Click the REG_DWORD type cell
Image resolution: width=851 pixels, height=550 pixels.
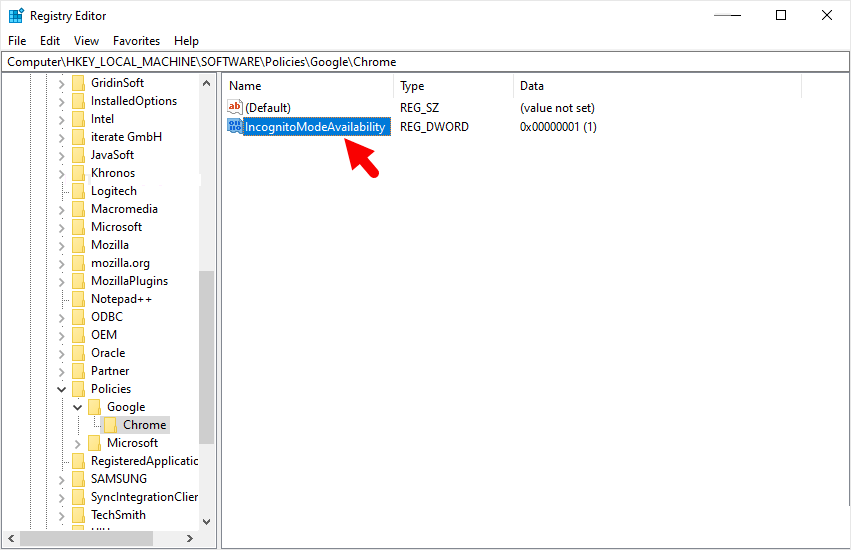point(434,127)
